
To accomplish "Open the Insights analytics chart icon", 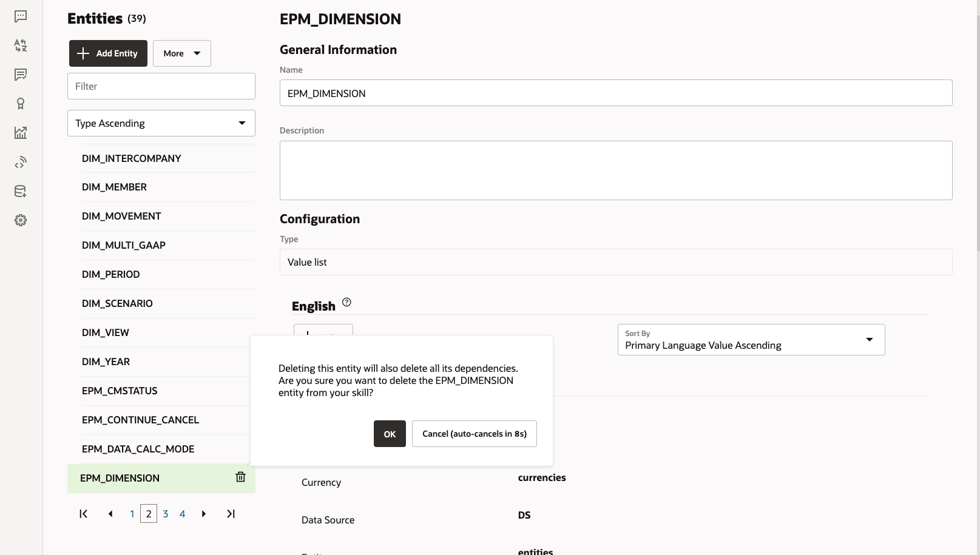I will click(21, 133).
